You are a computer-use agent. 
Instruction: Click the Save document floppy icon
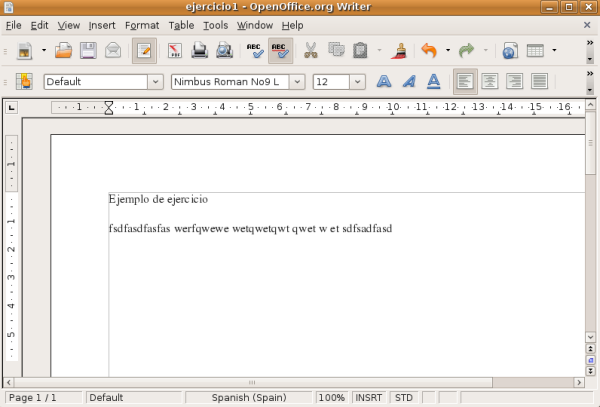point(88,50)
